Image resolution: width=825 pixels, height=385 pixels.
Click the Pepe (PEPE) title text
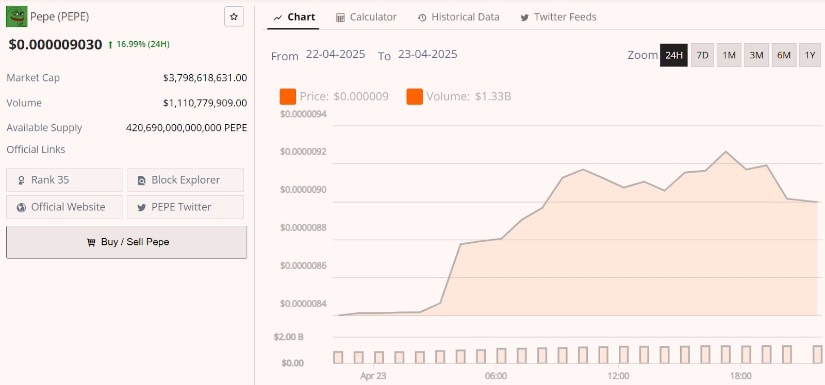tap(59, 16)
